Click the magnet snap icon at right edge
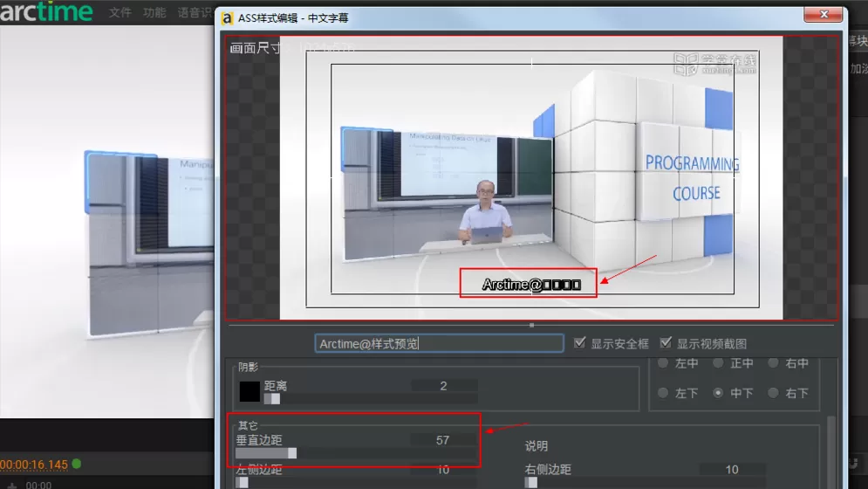Screen dimensions: 868x489 [x=854, y=463]
